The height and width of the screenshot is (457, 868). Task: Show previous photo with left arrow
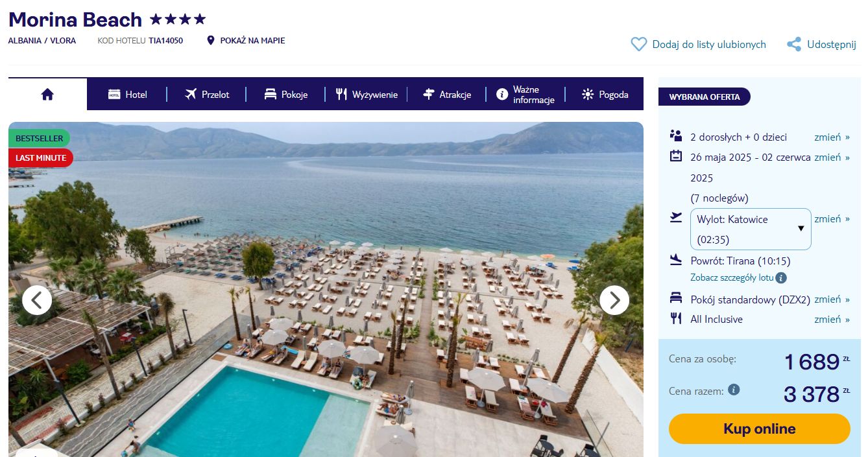tap(37, 300)
